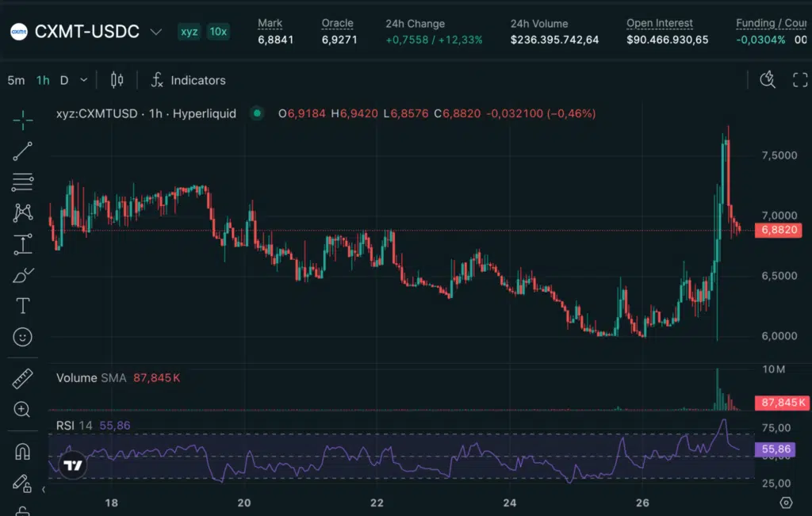812x516 pixels.
Task: Open candlestick chart type selector
Action: click(x=117, y=80)
